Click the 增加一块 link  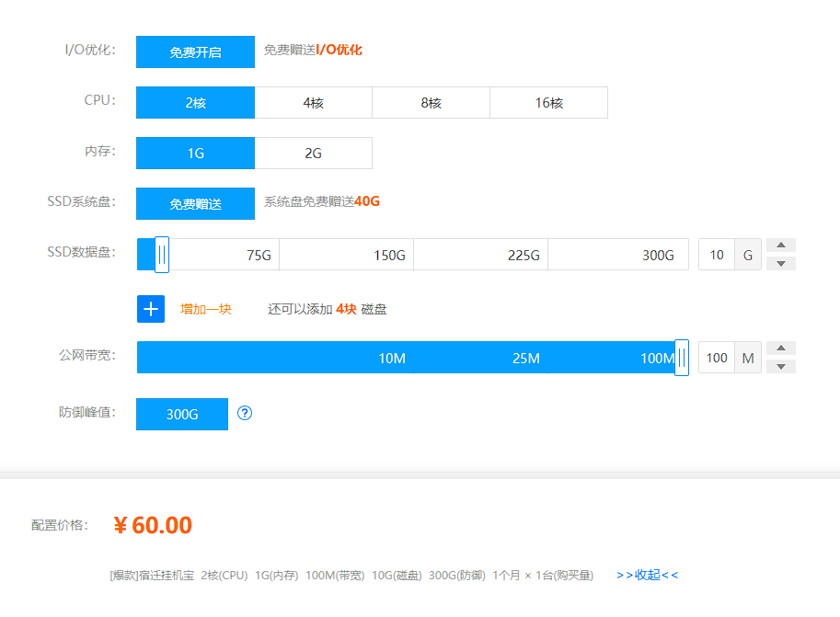click(x=206, y=309)
